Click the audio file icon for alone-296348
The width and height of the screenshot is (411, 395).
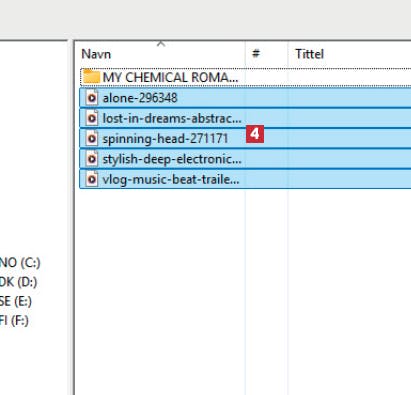tap(92, 98)
